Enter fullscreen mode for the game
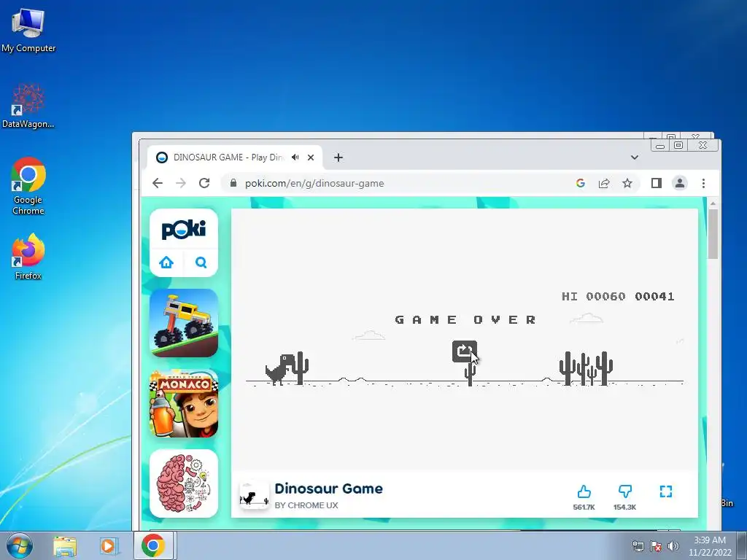 pos(666,491)
